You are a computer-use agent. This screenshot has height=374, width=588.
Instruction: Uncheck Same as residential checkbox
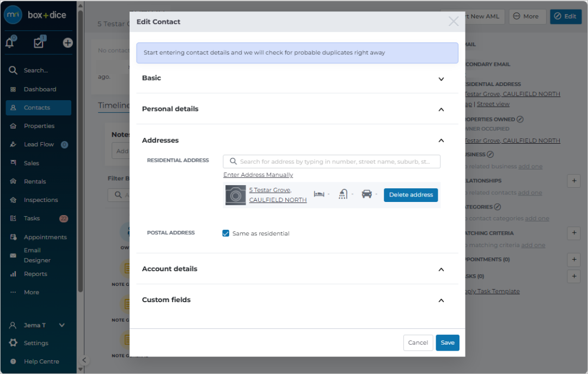(x=226, y=234)
